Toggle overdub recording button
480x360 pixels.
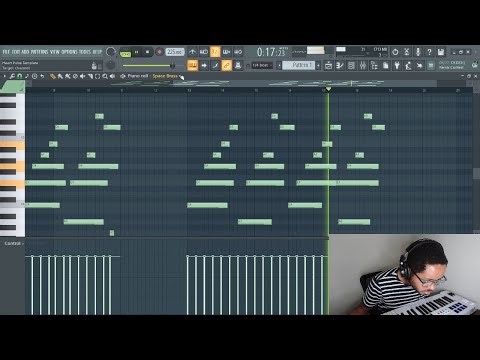click(227, 52)
